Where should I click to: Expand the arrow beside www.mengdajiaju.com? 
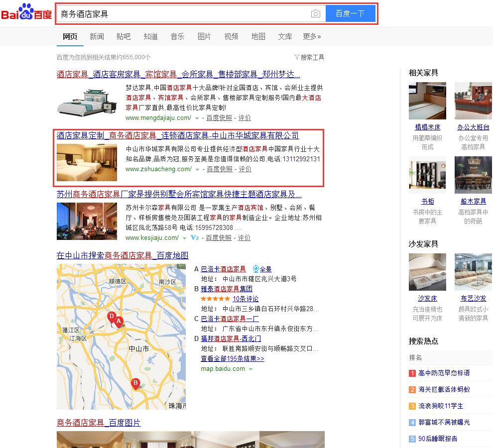coord(197,118)
